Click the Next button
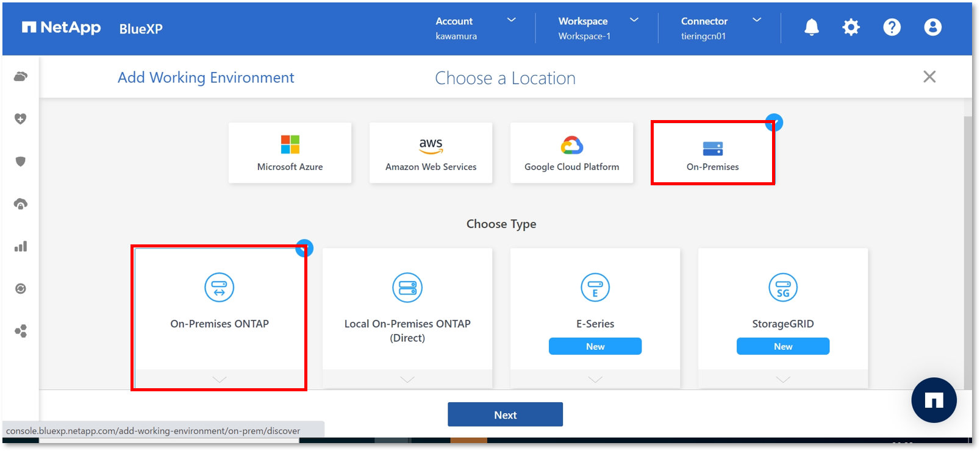 click(505, 414)
